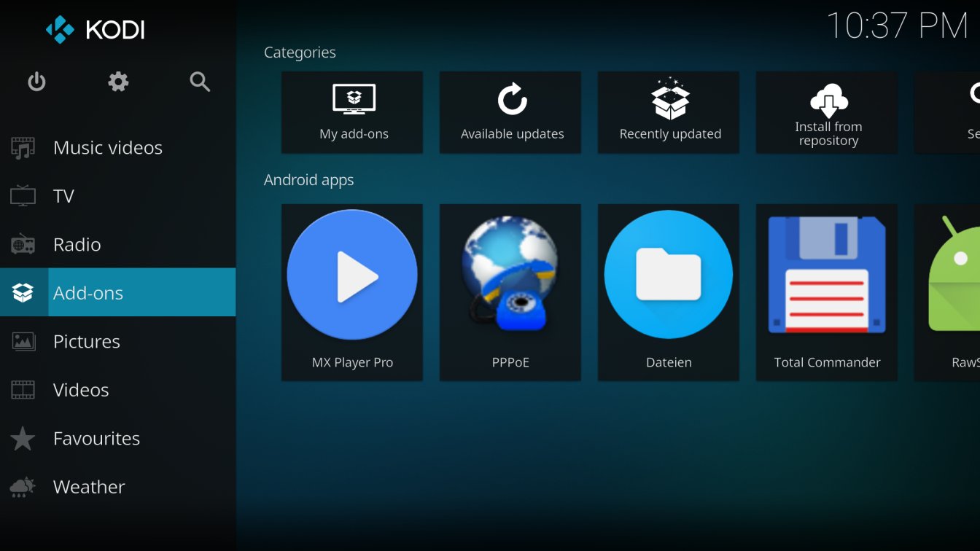Click the TV set icon

(23, 196)
